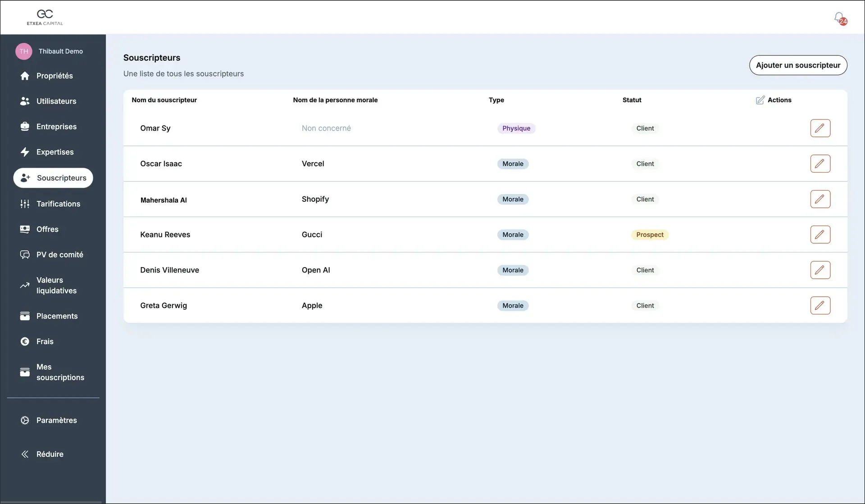Click the Type column header
This screenshot has height=504, width=865.
(496, 100)
